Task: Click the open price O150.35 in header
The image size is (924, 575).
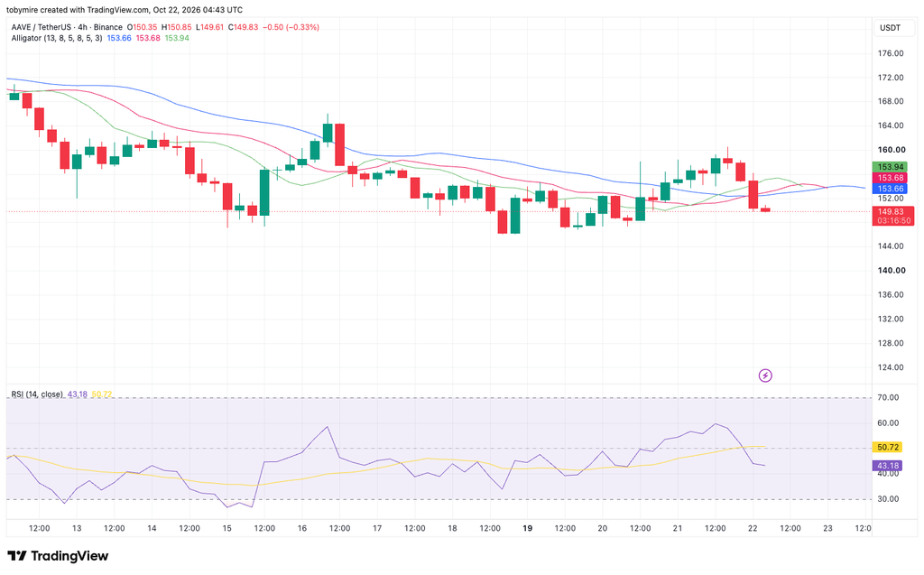Action: [143, 27]
